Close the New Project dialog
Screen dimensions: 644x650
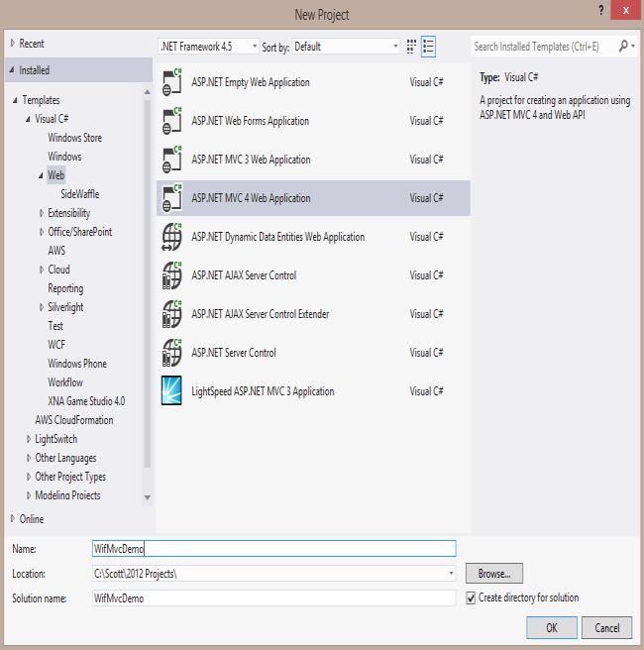pyautogui.click(x=626, y=10)
